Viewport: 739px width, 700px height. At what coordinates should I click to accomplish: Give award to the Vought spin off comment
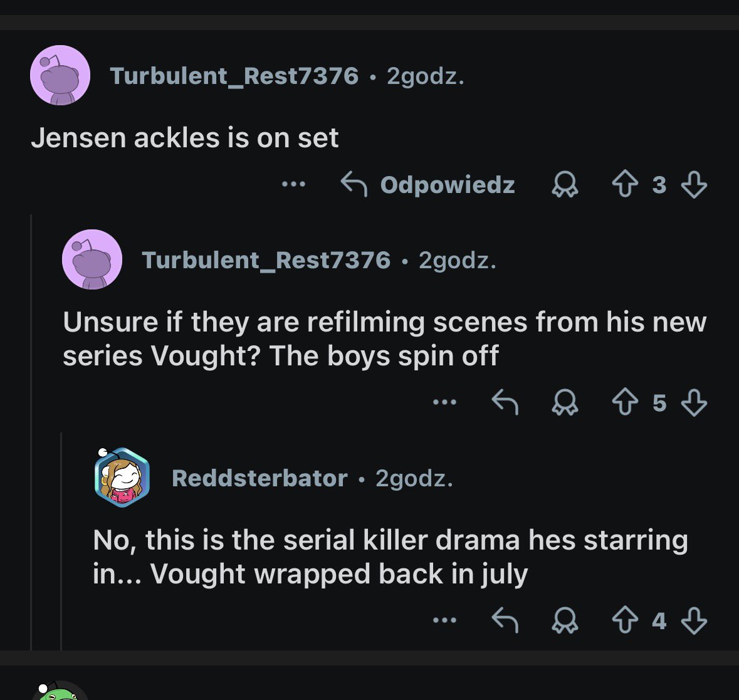(565, 402)
